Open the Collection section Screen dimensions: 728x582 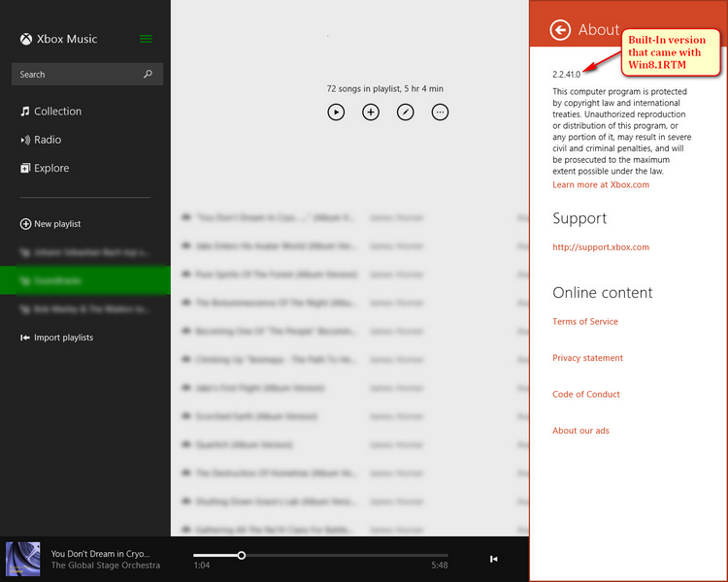[x=57, y=112]
